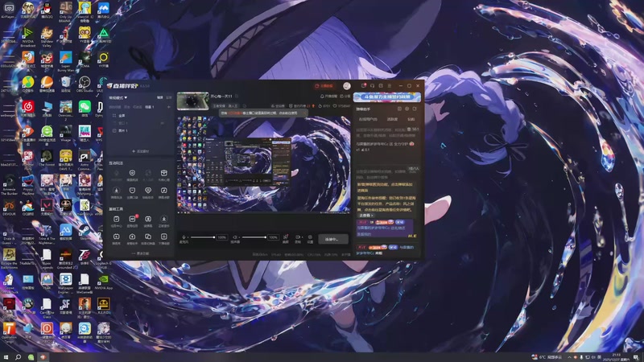The height and width of the screenshot is (362, 644).
Task: Click the live room cover thumbnail
Action: tap(192, 101)
